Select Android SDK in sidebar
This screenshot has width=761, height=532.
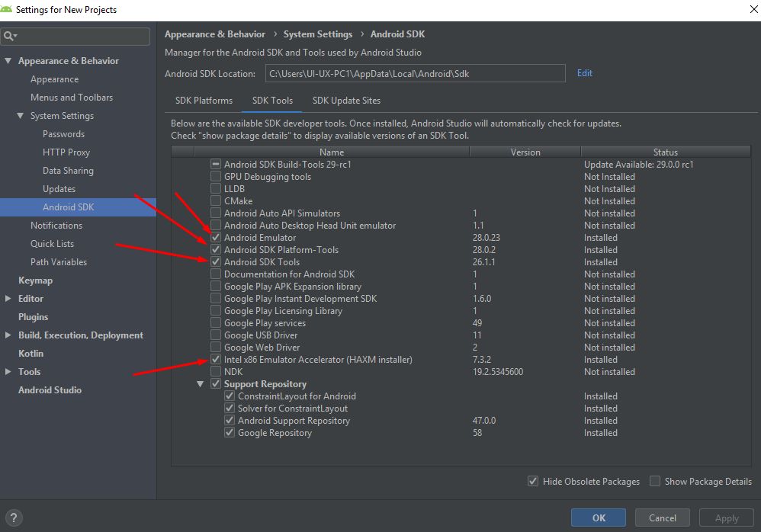tap(78, 207)
